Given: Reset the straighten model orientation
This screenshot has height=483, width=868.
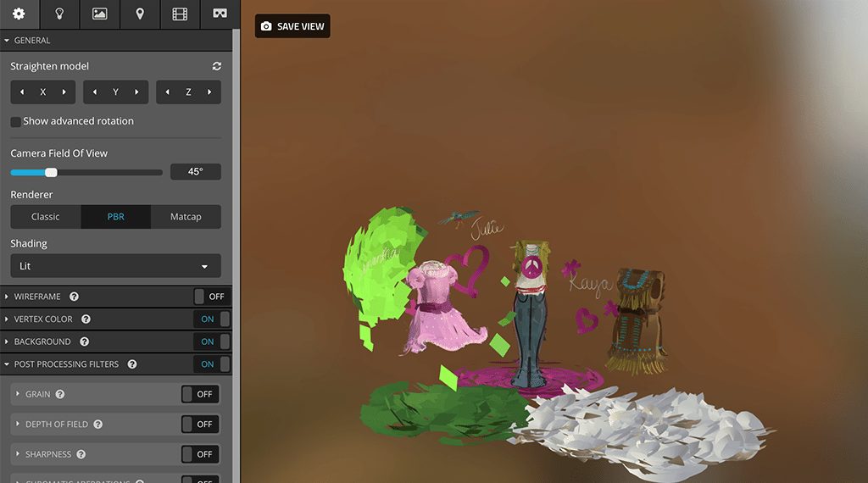Looking at the screenshot, I should (216, 66).
